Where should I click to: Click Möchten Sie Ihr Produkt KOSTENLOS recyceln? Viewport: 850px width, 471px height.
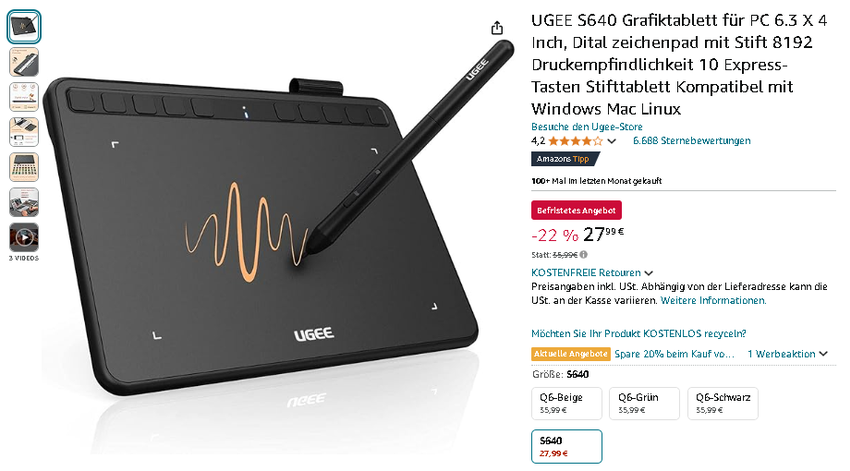pyautogui.click(x=639, y=333)
